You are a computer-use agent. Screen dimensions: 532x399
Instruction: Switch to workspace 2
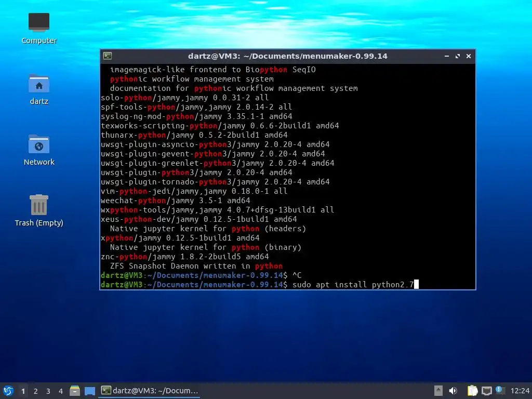36,391
